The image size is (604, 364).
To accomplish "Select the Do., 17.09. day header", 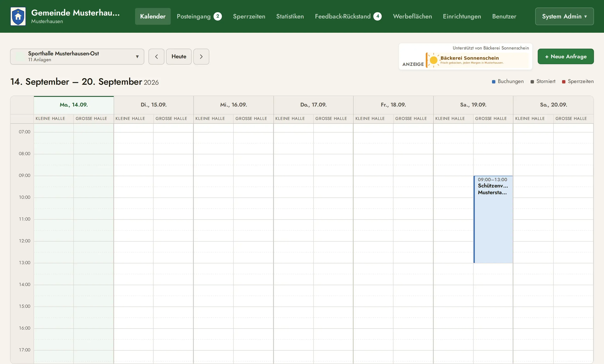I will (x=314, y=105).
